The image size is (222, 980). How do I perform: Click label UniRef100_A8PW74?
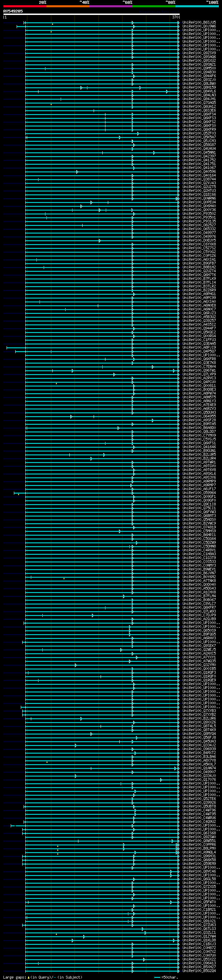tap(199, 393)
